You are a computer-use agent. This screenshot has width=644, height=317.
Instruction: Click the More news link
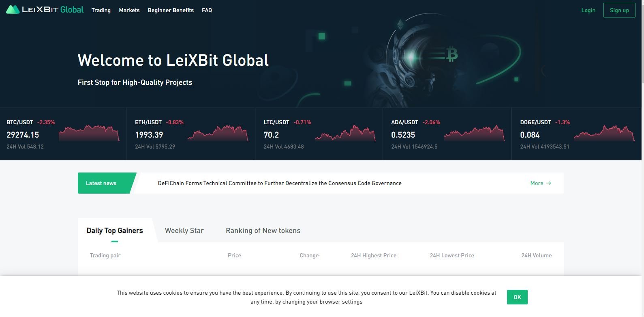tap(541, 183)
